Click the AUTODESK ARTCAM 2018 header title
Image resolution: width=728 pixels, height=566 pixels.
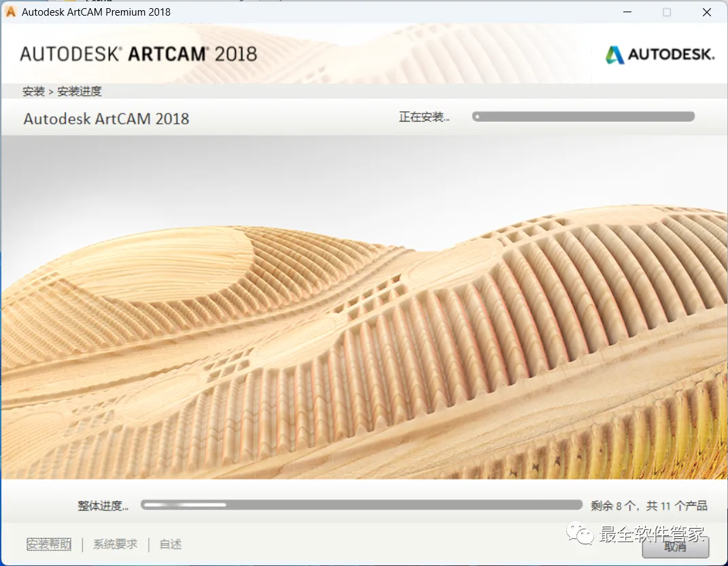[139, 54]
